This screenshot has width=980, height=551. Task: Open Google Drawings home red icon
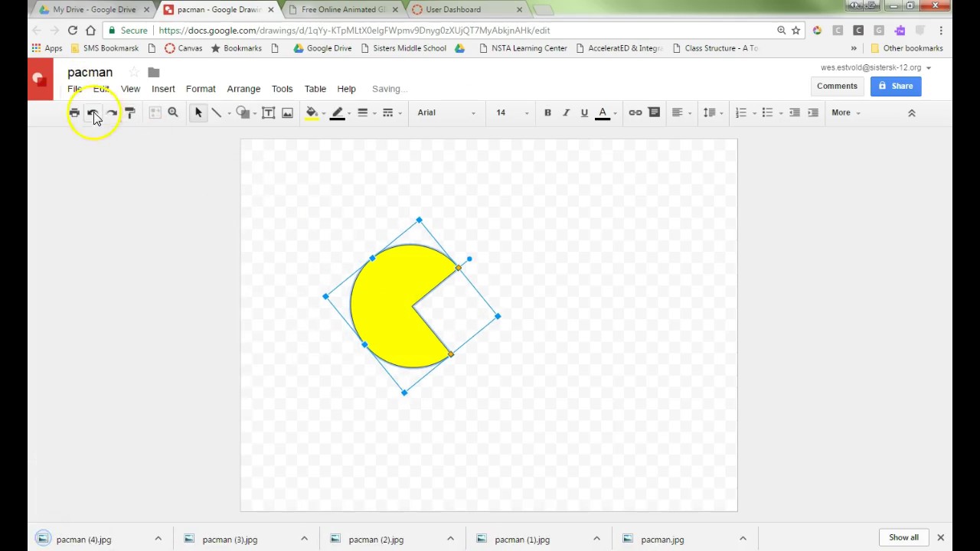[x=41, y=79]
